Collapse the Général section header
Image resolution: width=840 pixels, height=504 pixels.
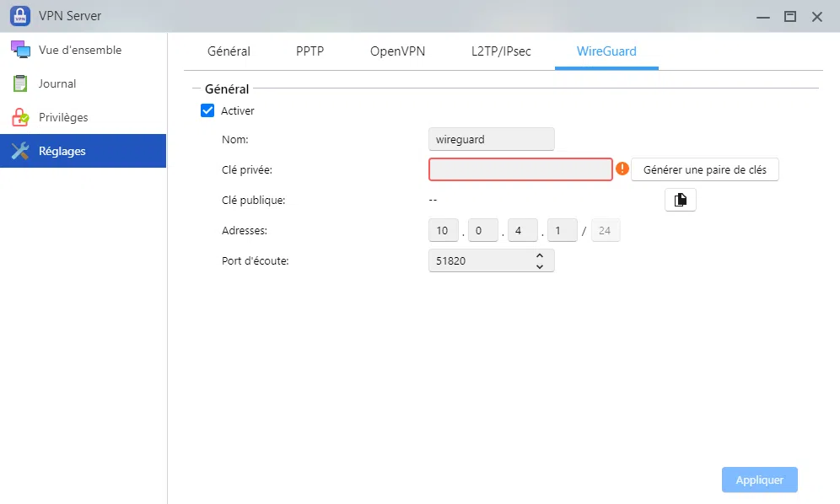click(x=227, y=88)
